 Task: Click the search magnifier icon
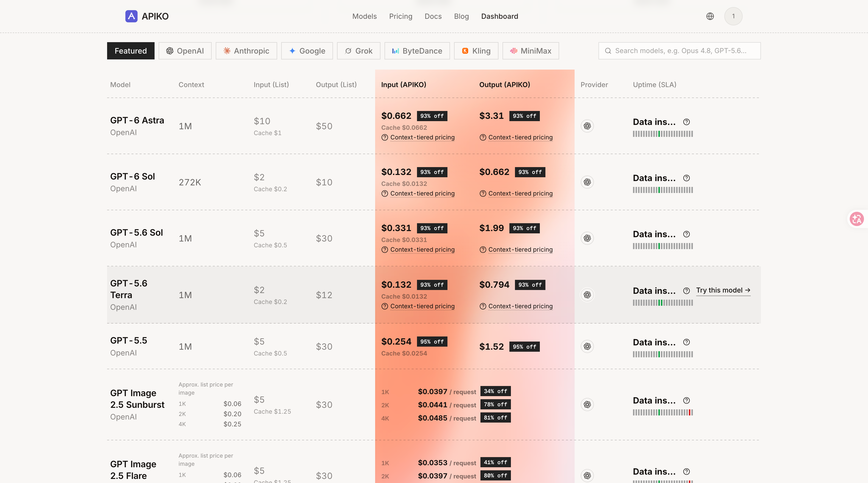click(x=608, y=51)
